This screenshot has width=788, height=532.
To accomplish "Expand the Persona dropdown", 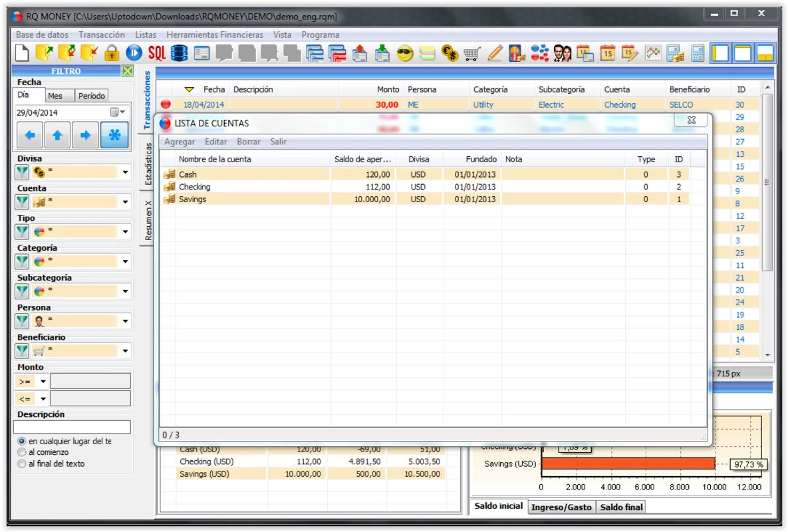I will [x=125, y=321].
